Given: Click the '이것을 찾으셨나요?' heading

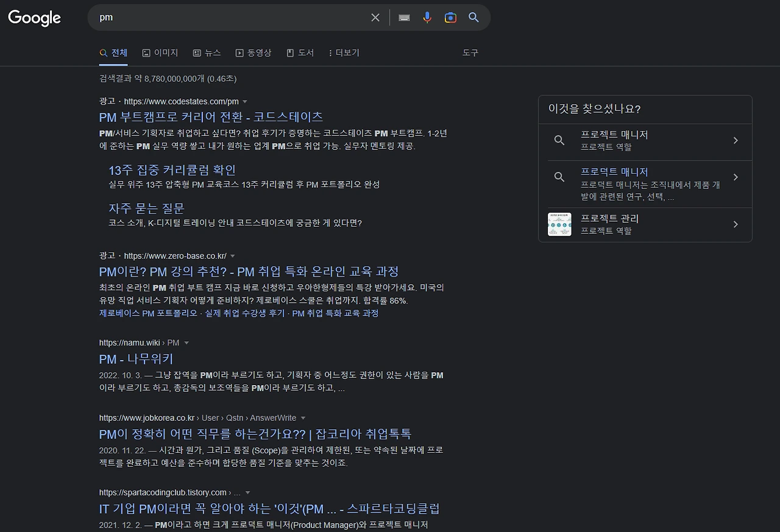Looking at the screenshot, I should coord(594,109).
